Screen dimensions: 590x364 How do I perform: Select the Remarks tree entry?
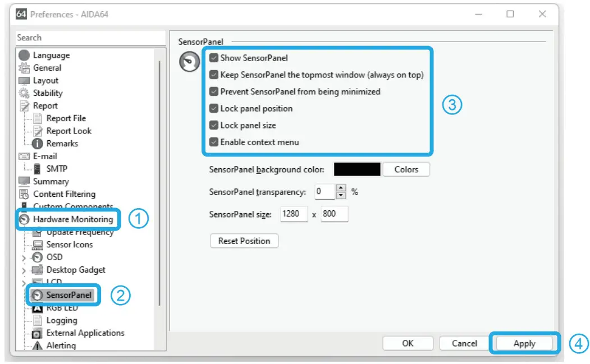click(62, 144)
